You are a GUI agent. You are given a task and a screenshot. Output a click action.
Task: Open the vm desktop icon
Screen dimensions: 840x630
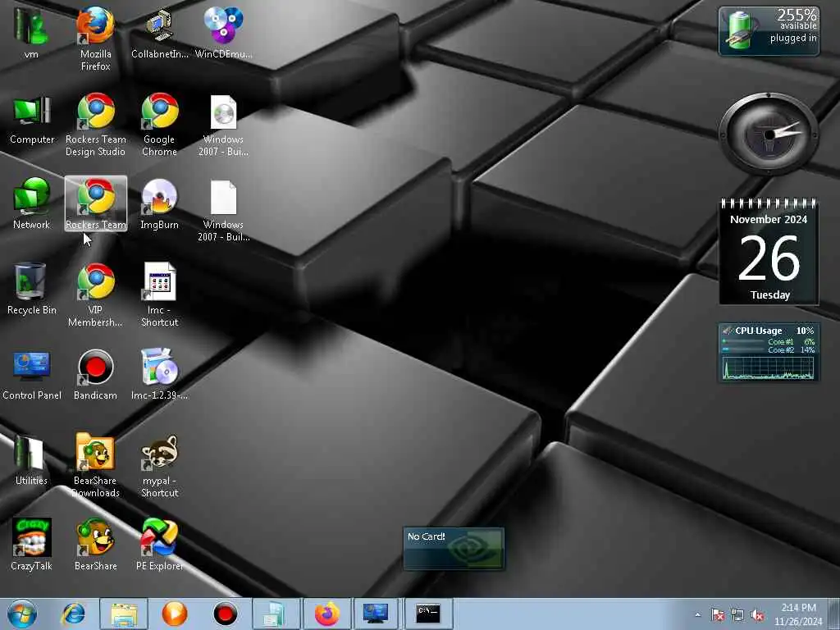click(31, 32)
